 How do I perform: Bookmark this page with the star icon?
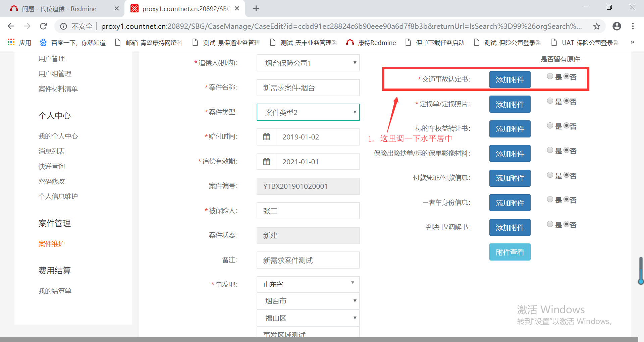(x=597, y=26)
